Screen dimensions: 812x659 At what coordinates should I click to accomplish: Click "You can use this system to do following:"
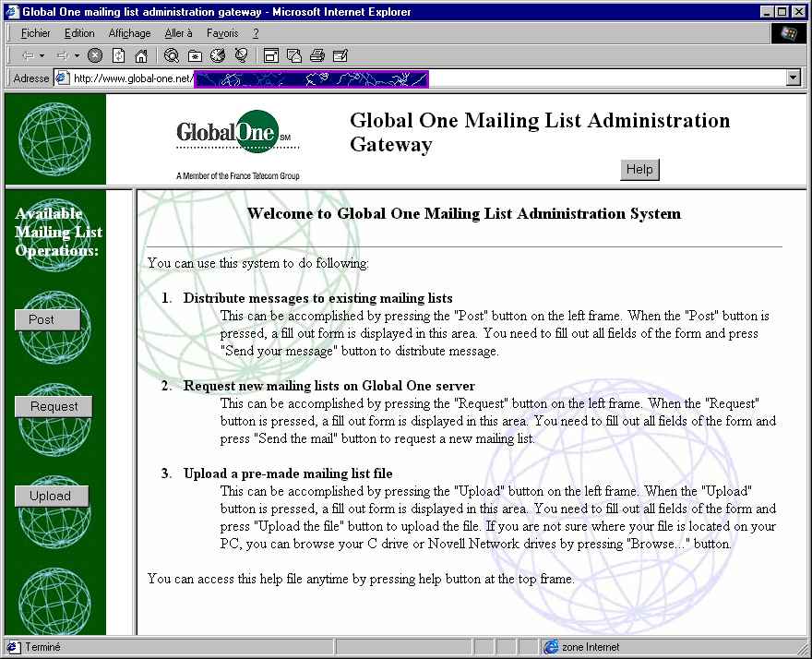click(257, 263)
